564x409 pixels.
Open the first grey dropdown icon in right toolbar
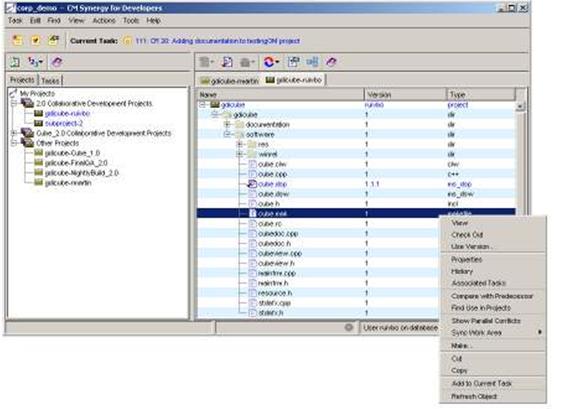click(206, 62)
